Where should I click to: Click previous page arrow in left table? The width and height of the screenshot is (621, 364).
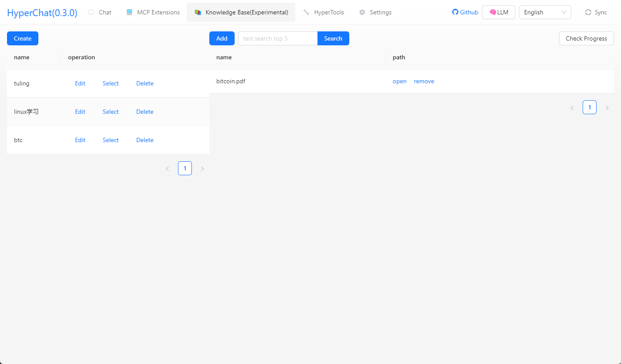click(x=167, y=168)
